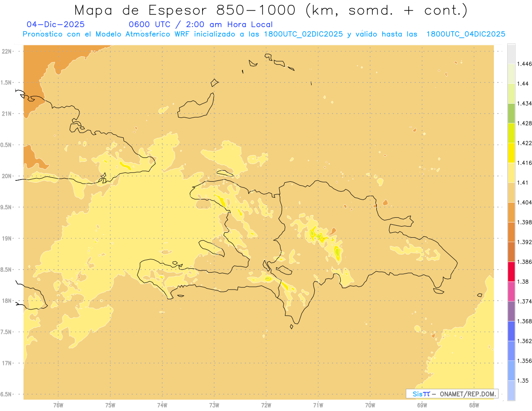Click the pale gray swatch at the colorbar top
Viewport: 532px width, 411px height.
(x=511, y=54)
